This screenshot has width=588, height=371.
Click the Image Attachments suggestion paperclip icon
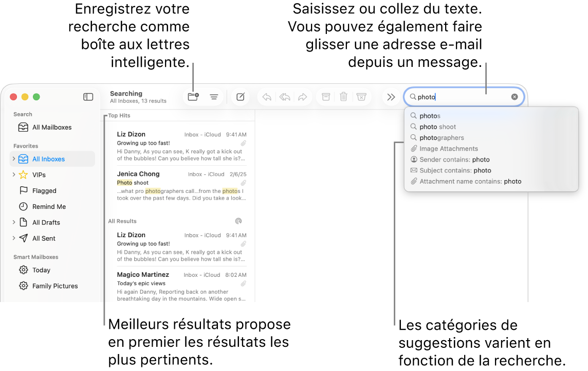[x=414, y=148]
